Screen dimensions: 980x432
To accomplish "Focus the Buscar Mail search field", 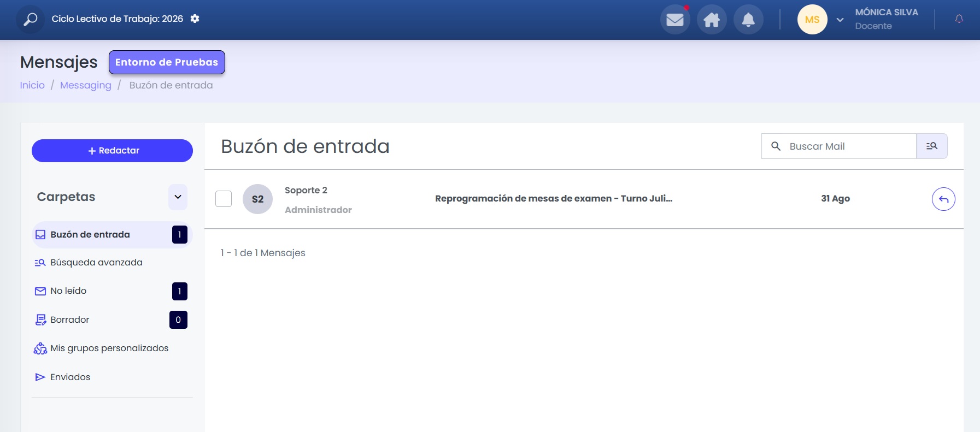I will pos(839,146).
